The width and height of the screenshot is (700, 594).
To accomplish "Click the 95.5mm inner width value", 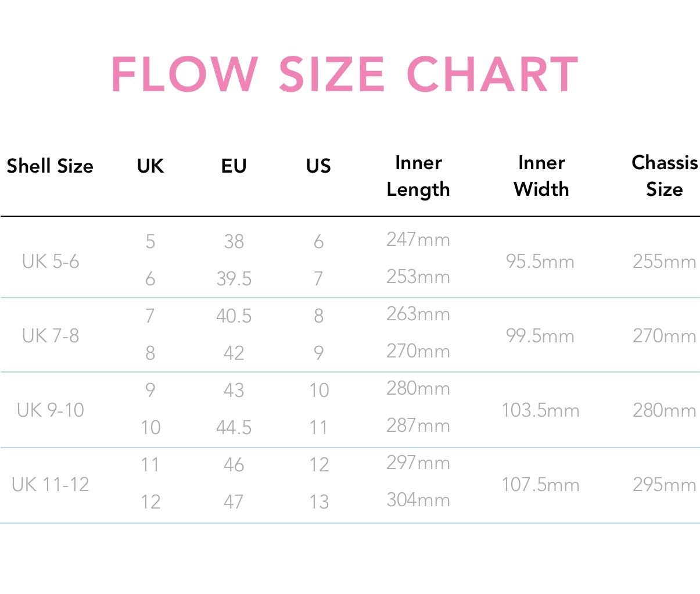I will (540, 262).
